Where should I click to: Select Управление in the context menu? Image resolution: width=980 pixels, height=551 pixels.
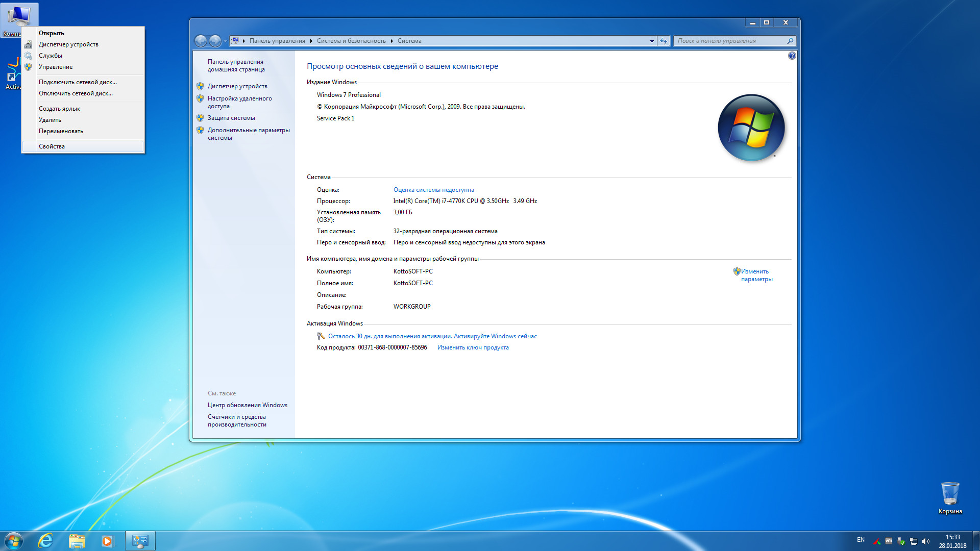(56, 67)
